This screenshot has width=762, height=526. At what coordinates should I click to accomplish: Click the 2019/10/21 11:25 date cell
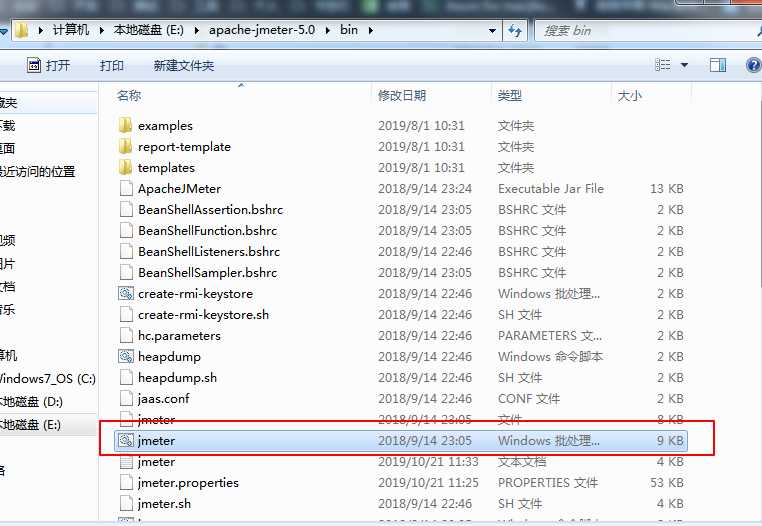coord(428,483)
